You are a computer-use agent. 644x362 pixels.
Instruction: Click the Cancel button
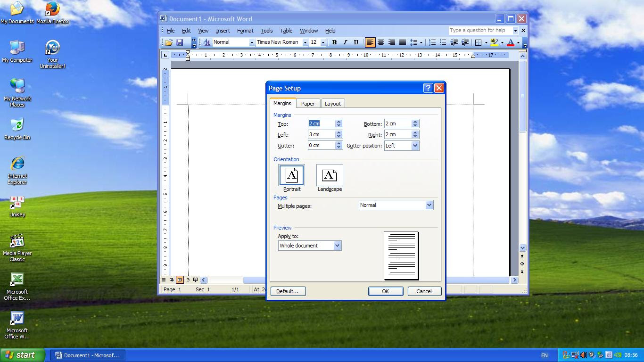pos(424,291)
